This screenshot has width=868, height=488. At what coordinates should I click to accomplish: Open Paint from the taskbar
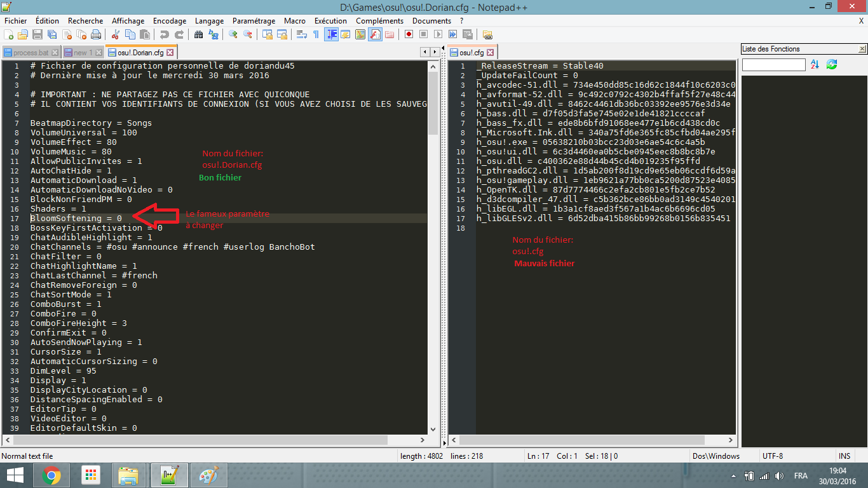click(x=208, y=475)
